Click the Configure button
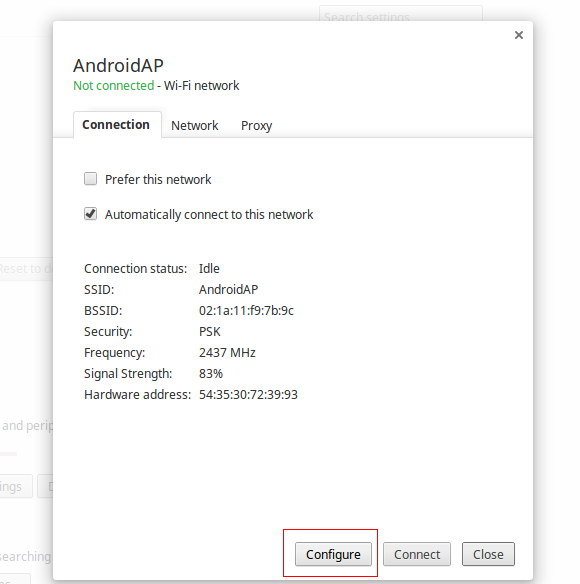This screenshot has width=580, height=584. [333, 554]
